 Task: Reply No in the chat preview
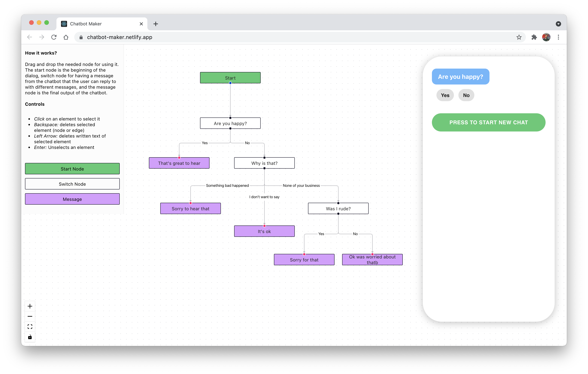(466, 95)
